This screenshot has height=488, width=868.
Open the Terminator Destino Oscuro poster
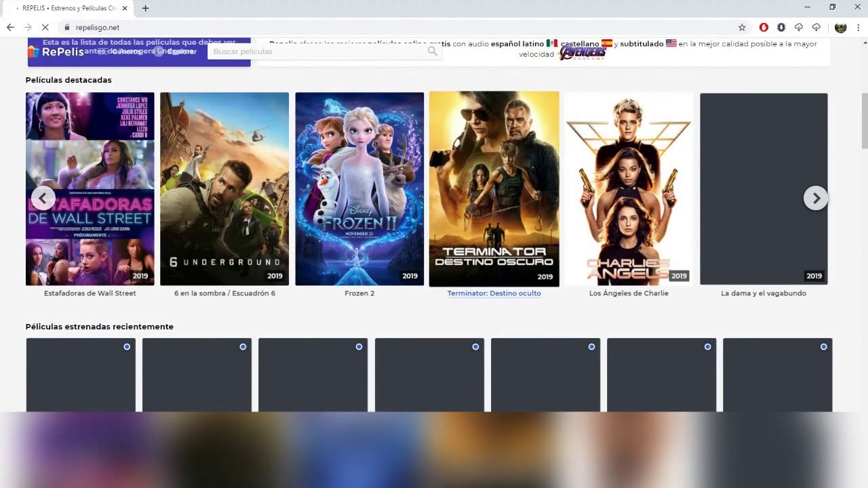pyautogui.click(x=494, y=188)
